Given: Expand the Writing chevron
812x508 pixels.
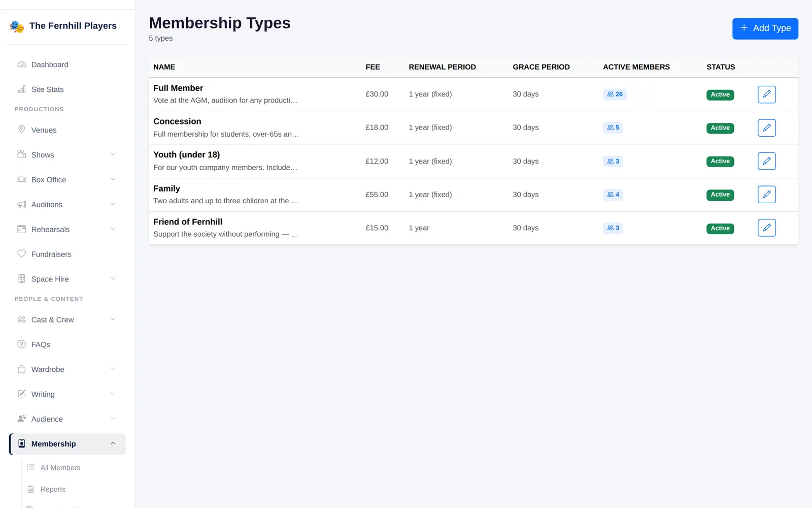Looking at the screenshot, I should [x=113, y=394].
